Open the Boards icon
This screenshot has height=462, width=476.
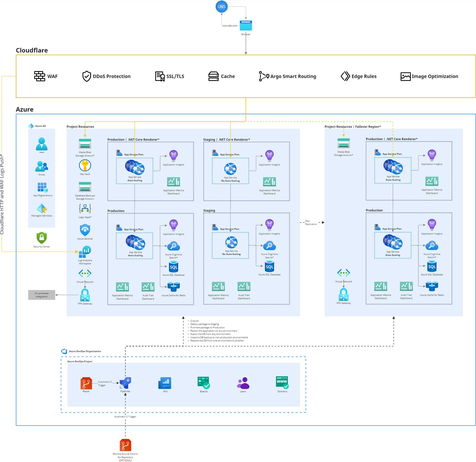point(204,383)
